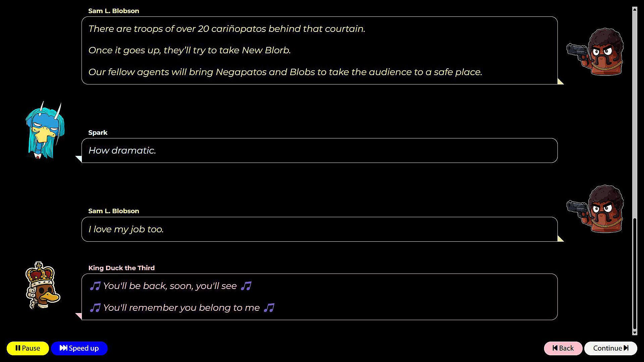This screenshot has width=644, height=362.
Task: Click lower Sam L. Blobson gun avatar
Action: click(596, 209)
